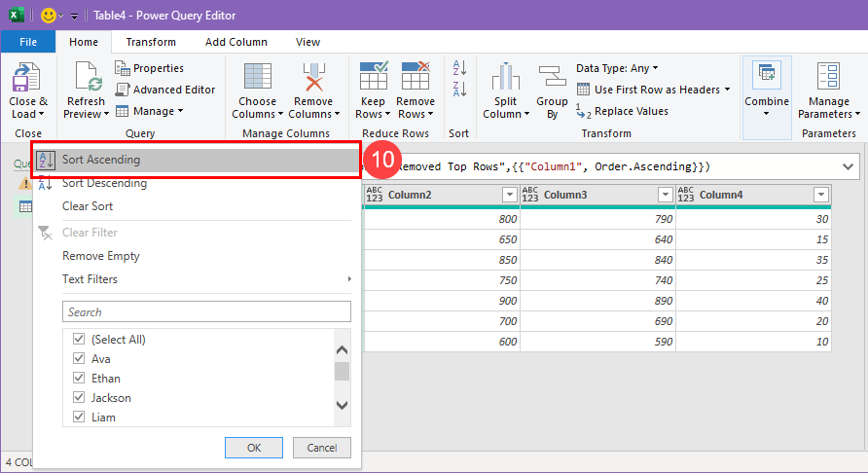This screenshot has width=868, height=473.
Task: Click the Excel logo in title bar
Action: (x=17, y=15)
